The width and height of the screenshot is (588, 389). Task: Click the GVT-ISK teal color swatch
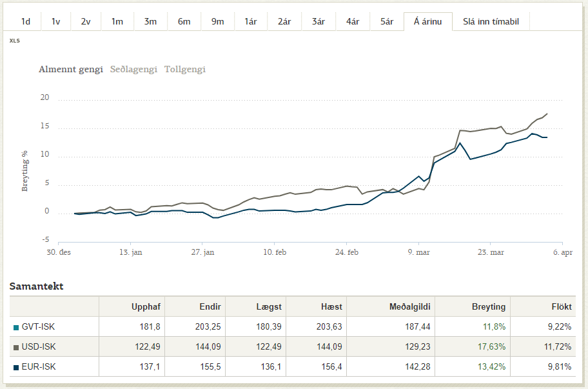[x=16, y=327]
